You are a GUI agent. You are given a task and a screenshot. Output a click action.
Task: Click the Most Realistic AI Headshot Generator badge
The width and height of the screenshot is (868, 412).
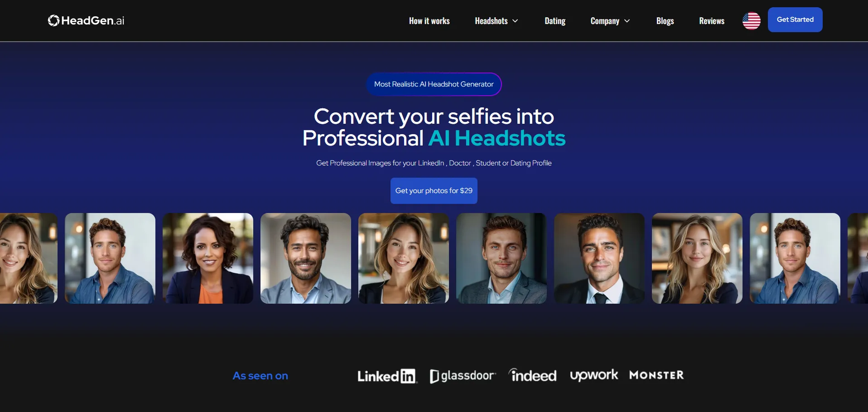(434, 84)
